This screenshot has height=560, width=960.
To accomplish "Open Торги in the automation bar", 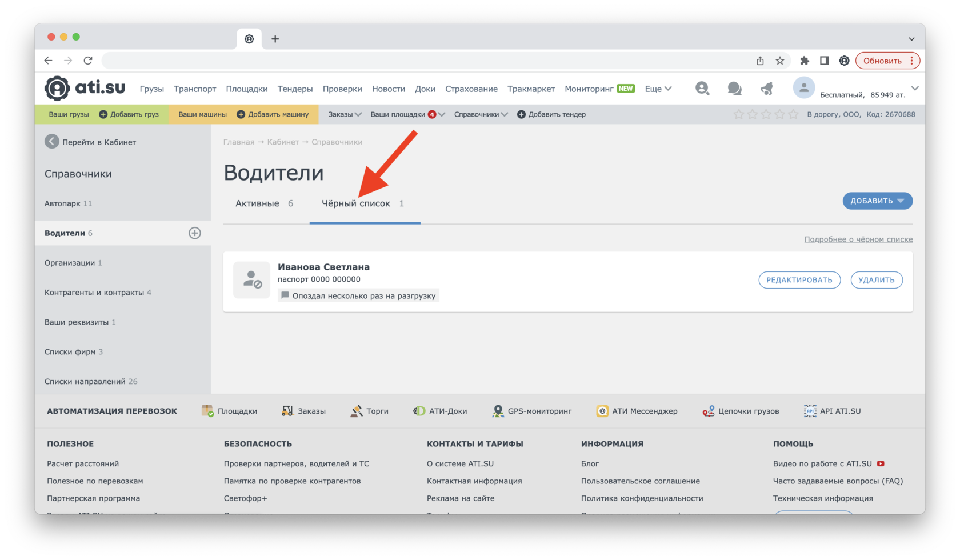I will pos(369,411).
